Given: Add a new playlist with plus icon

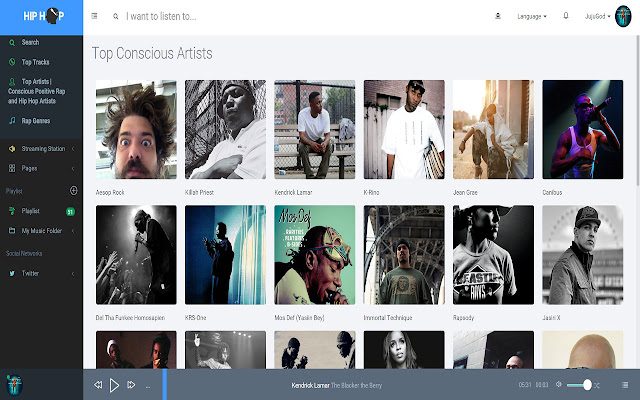Looking at the screenshot, I should [x=73, y=191].
